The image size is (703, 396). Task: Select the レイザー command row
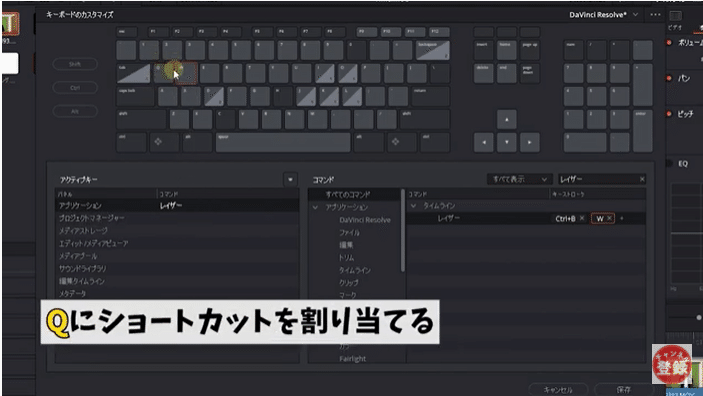coord(526,218)
